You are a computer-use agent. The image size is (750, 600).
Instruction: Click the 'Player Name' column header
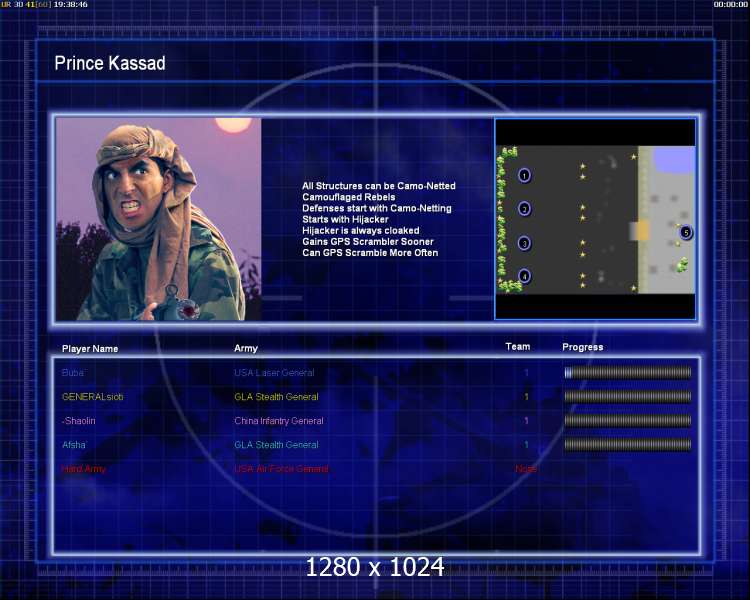[x=90, y=349]
